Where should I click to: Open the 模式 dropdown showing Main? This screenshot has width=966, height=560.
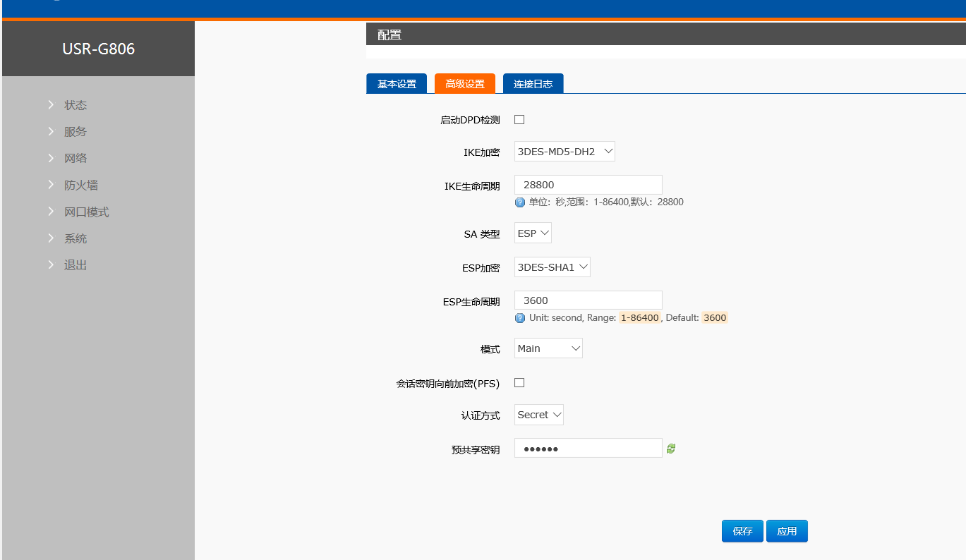point(548,348)
